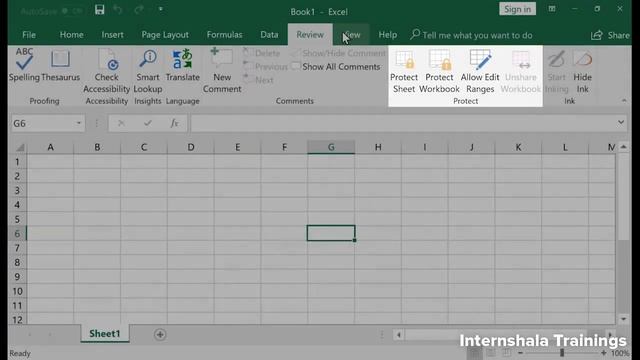Screen dimensions: 640x360
Task: Run the Spelling check
Action: tap(24, 65)
